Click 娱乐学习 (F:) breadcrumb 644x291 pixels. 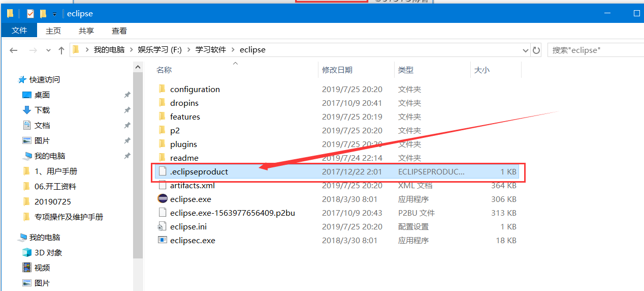tap(159, 50)
